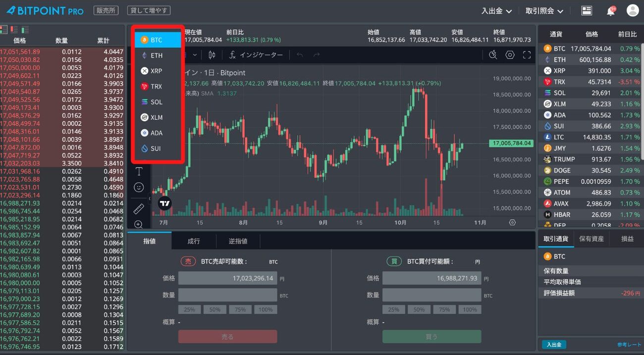Click the buy-side 数量 input field

[431, 295]
